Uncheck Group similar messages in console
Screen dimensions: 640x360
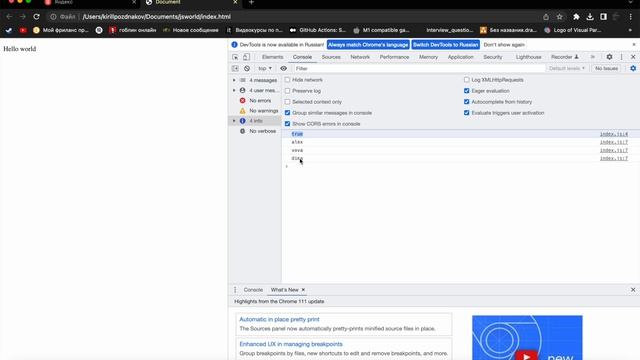click(287, 113)
